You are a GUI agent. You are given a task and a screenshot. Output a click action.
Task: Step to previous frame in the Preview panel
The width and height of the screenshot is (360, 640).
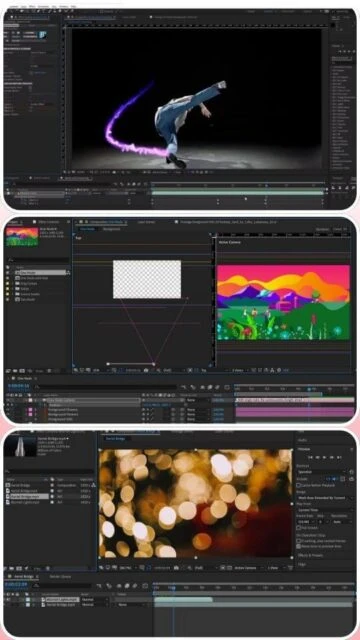tap(318, 458)
